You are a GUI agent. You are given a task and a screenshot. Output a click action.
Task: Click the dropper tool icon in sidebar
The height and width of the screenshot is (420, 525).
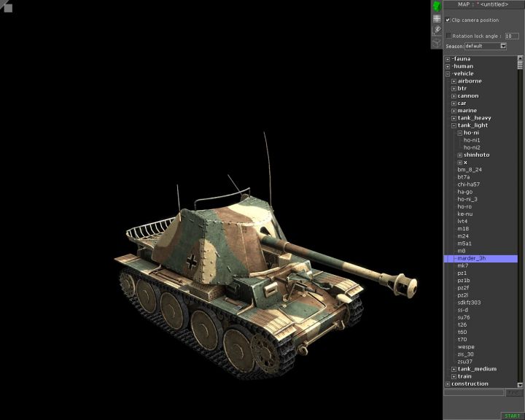click(x=437, y=30)
